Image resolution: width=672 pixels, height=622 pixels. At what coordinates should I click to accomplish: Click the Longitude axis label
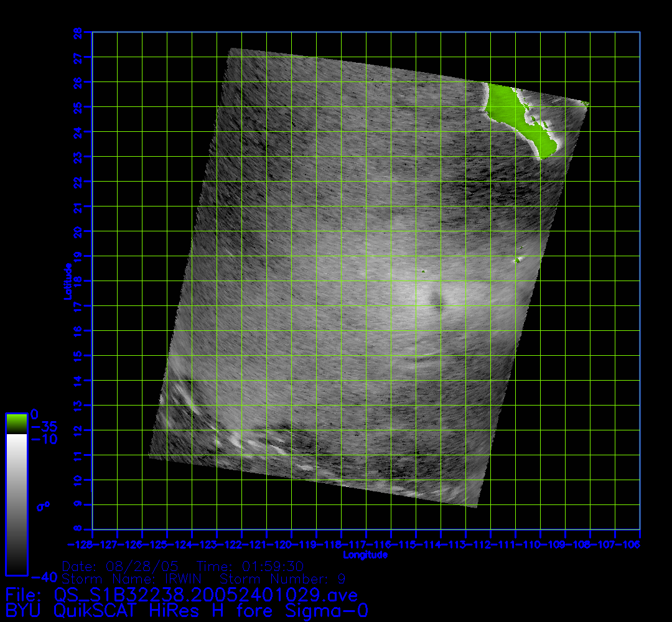pyautogui.click(x=365, y=555)
